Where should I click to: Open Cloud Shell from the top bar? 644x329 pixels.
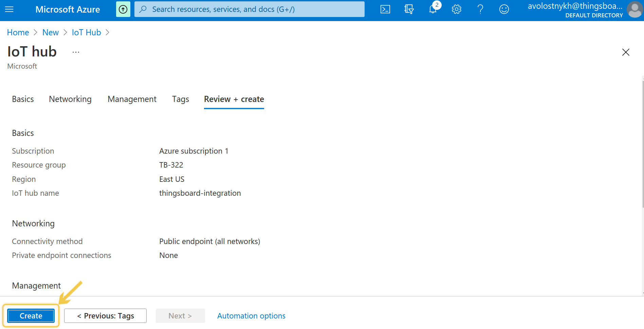tap(385, 9)
